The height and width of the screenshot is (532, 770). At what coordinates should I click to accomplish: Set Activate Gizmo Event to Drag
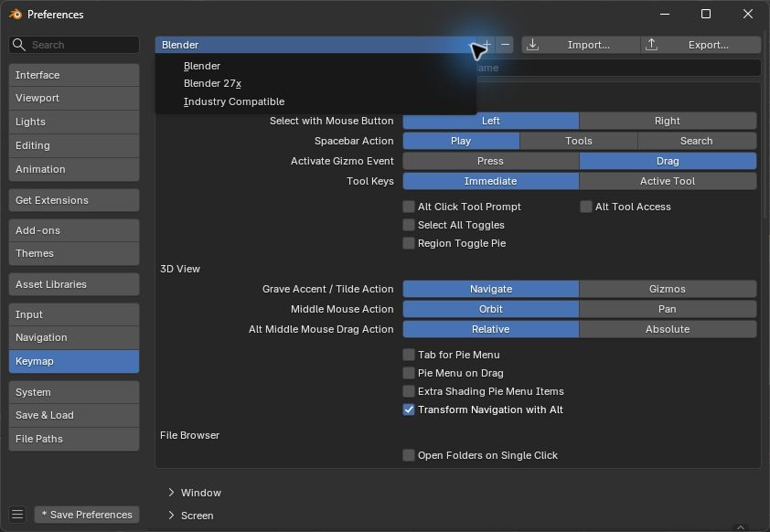pos(668,161)
